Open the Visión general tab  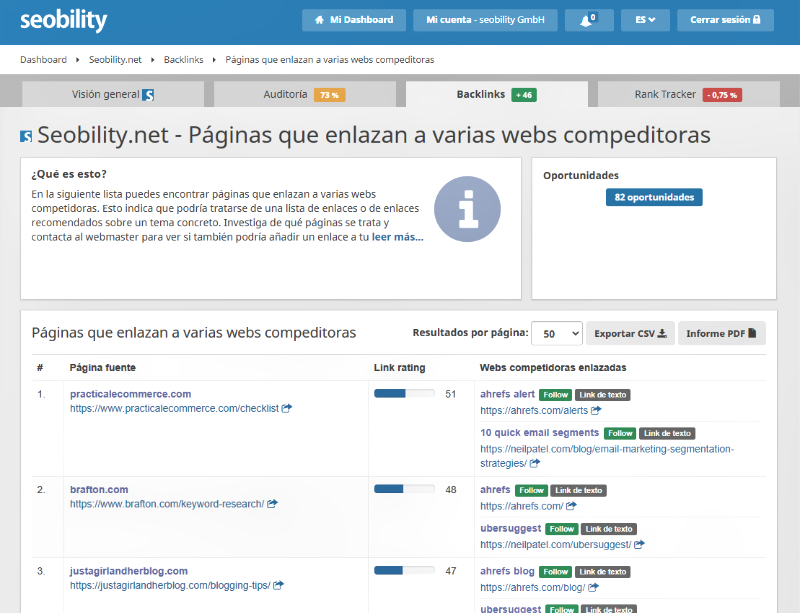pos(113,95)
